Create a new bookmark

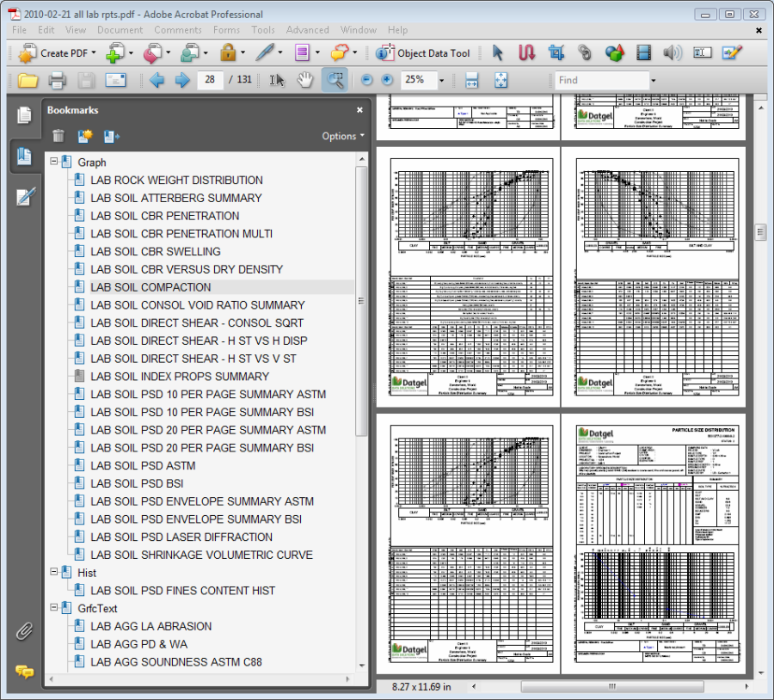pyautogui.click(x=84, y=136)
